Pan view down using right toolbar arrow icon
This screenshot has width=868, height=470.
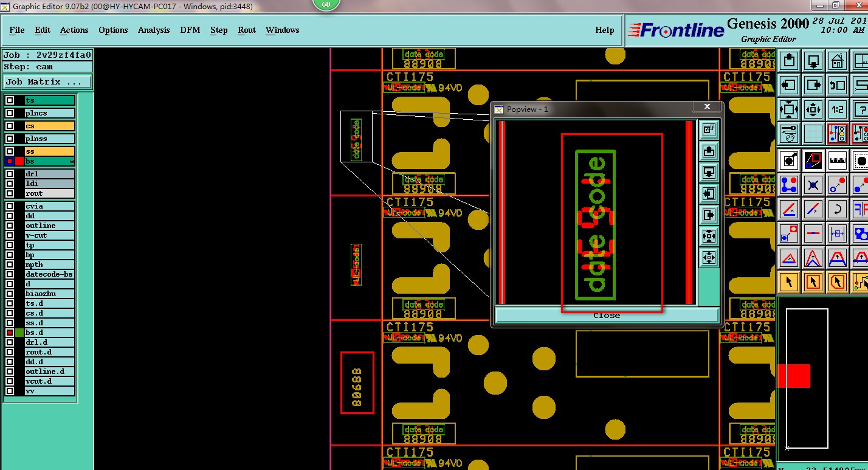[813, 61]
